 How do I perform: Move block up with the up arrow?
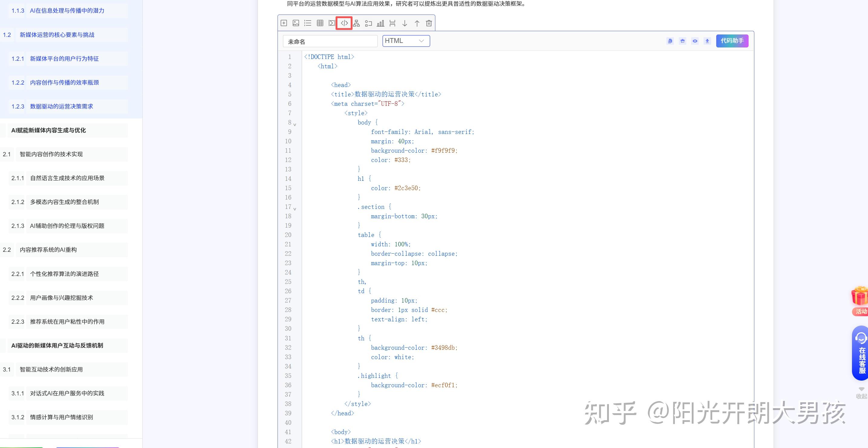(417, 23)
